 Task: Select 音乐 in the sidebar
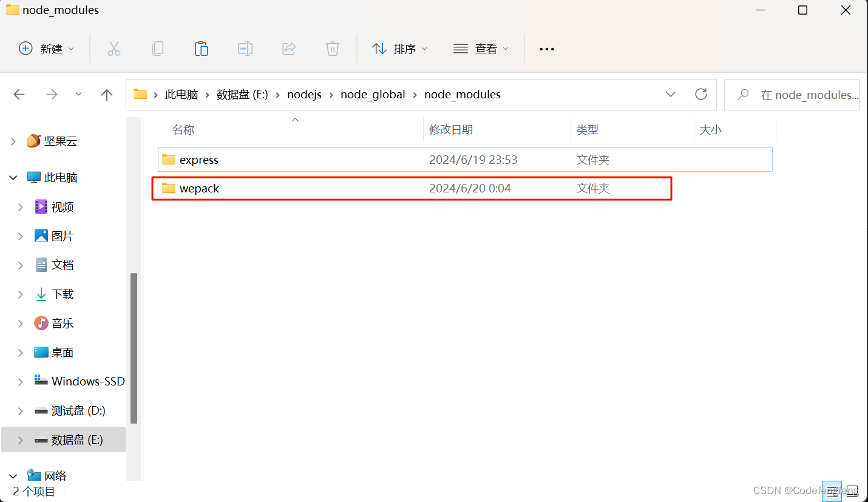63,324
